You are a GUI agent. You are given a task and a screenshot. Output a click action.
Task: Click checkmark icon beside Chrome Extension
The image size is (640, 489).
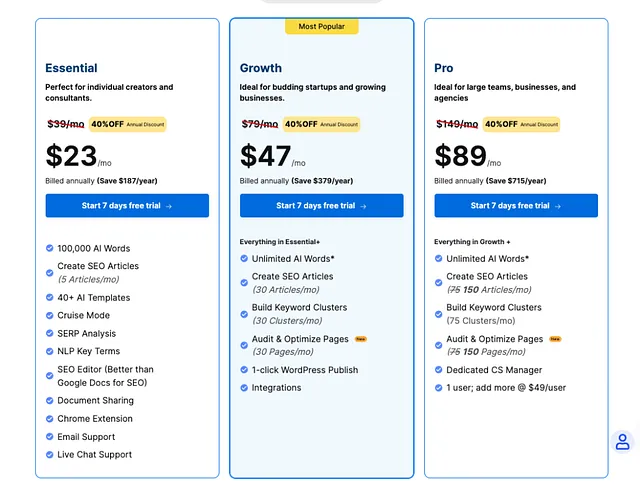click(x=49, y=419)
